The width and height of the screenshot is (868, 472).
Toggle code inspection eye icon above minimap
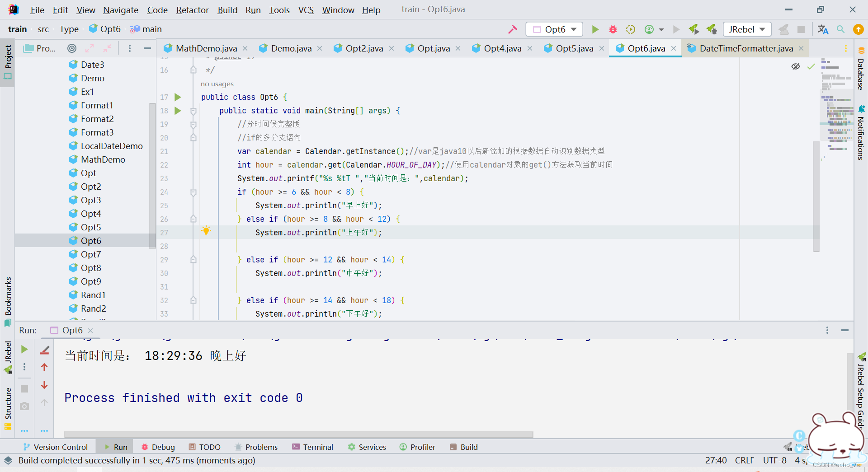(x=796, y=66)
